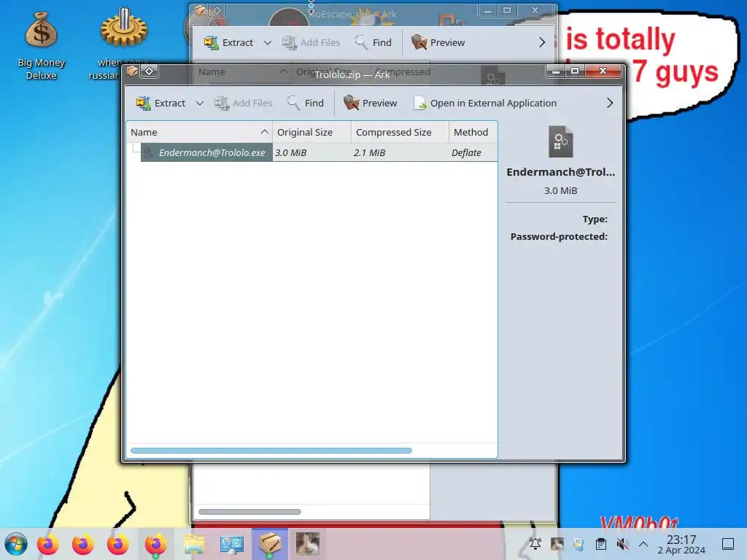
Task: Open the system settings monitor icon in taskbar
Action: tap(232, 544)
